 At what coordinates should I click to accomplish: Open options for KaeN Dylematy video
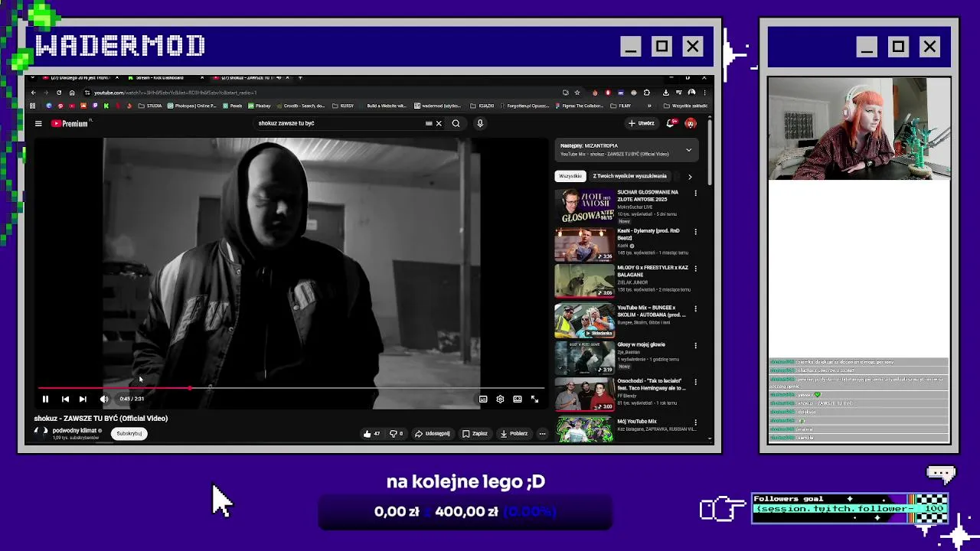click(x=695, y=232)
